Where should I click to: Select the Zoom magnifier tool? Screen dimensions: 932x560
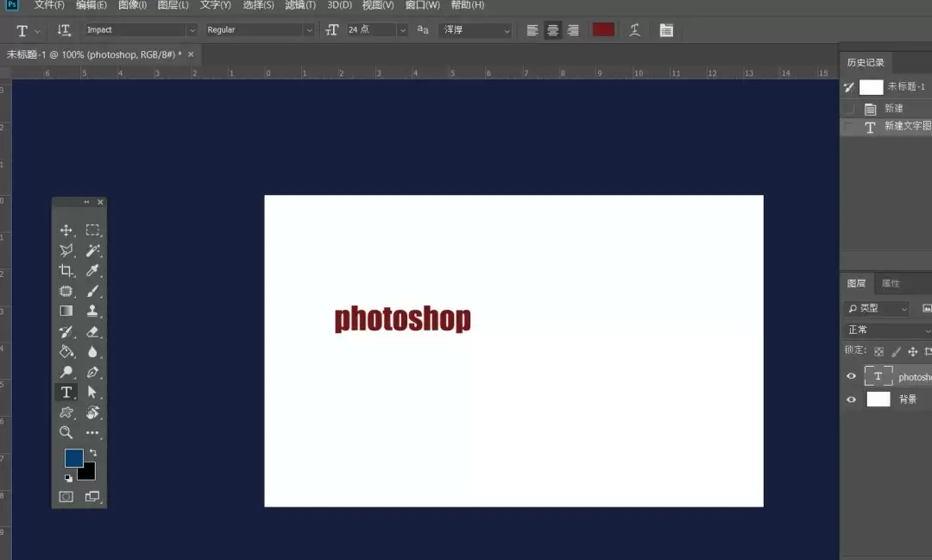coord(66,432)
